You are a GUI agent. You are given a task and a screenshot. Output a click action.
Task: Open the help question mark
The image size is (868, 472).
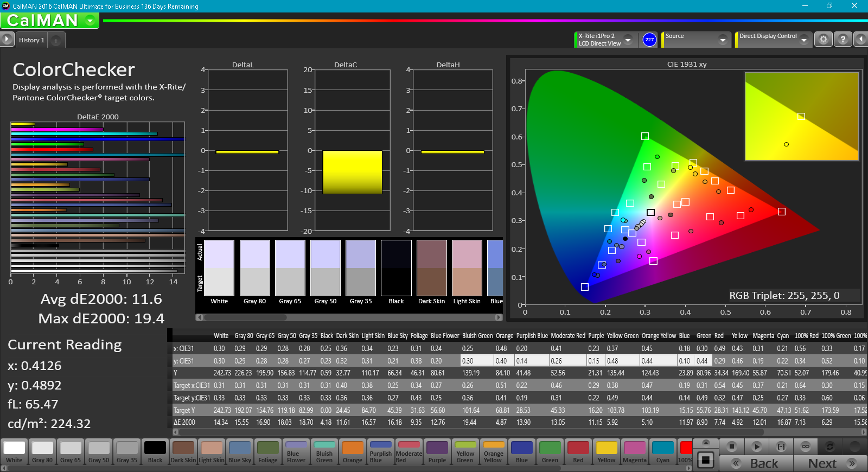[x=843, y=40]
